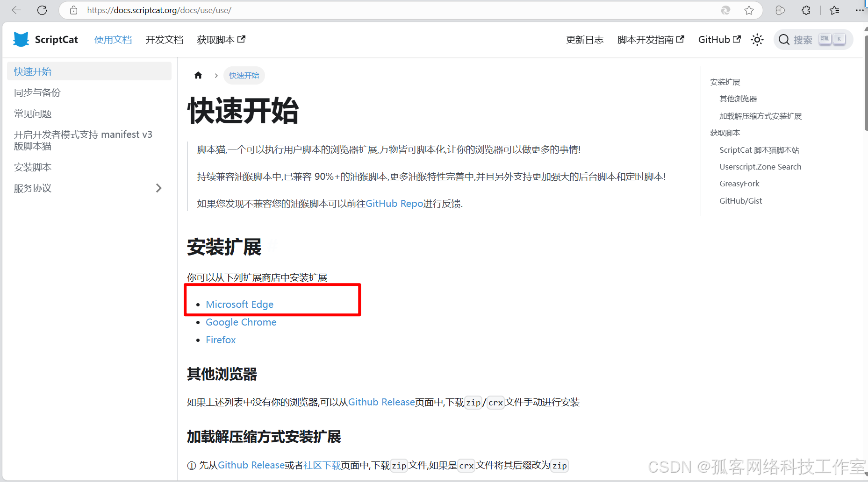Image resolution: width=868 pixels, height=482 pixels.
Task: Jump to 加载解压缩方式安装扩展 in contents
Action: (x=760, y=116)
